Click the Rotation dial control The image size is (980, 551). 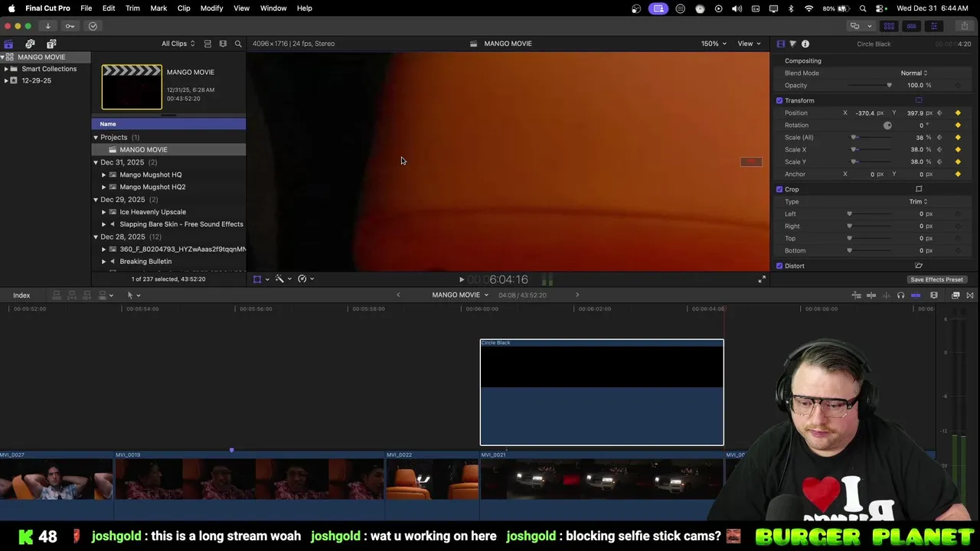click(887, 125)
